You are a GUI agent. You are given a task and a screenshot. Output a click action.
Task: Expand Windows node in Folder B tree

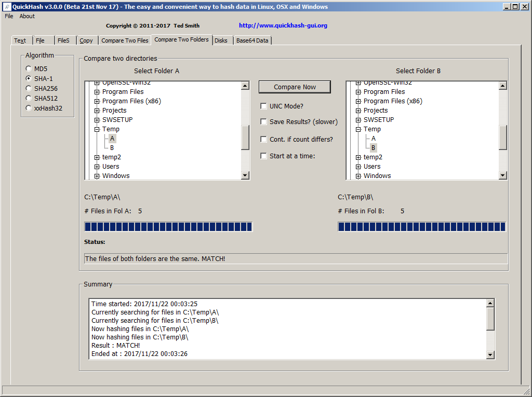[x=358, y=176]
